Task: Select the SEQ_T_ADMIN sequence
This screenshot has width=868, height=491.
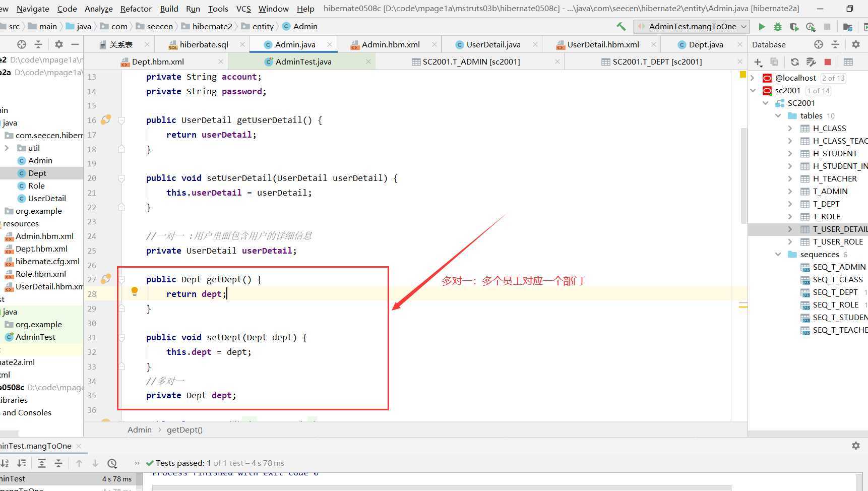Action: tap(839, 267)
